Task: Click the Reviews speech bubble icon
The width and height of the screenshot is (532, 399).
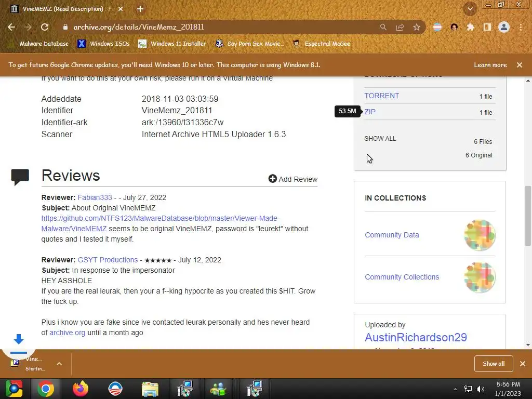Action: point(20,177)
